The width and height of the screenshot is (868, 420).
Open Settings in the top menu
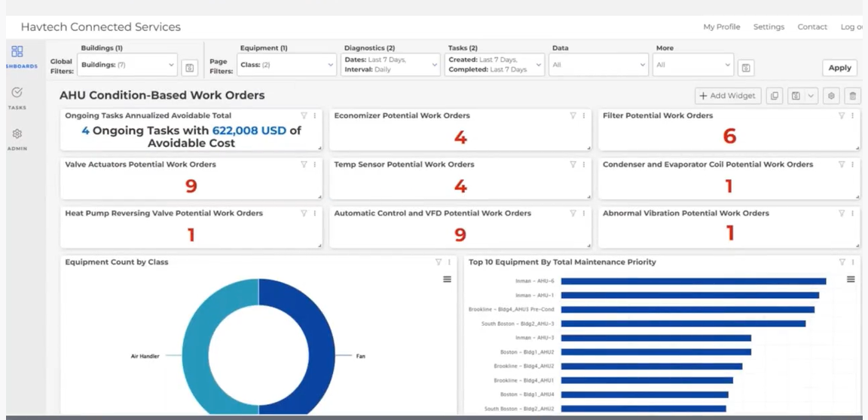point(769,26)
